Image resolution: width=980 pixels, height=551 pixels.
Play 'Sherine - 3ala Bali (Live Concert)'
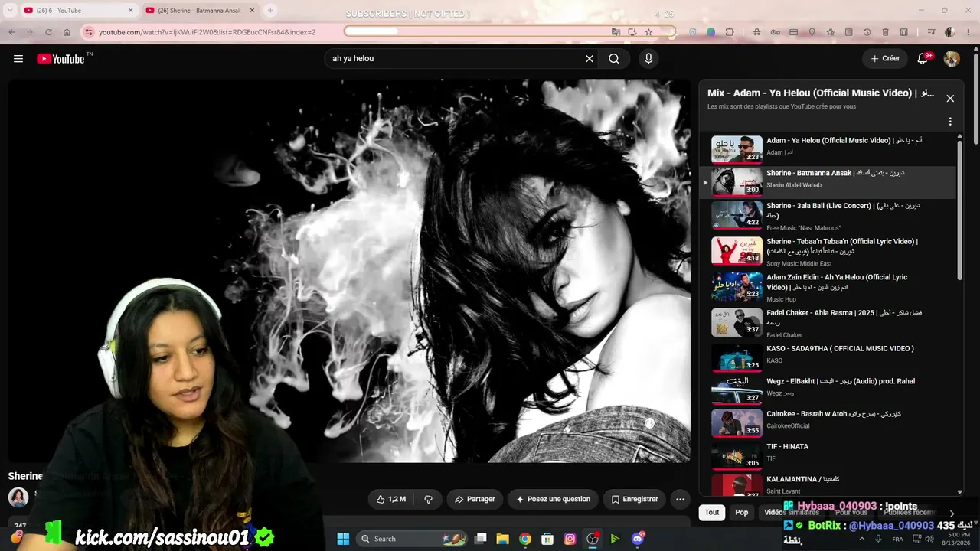[828, 216]
